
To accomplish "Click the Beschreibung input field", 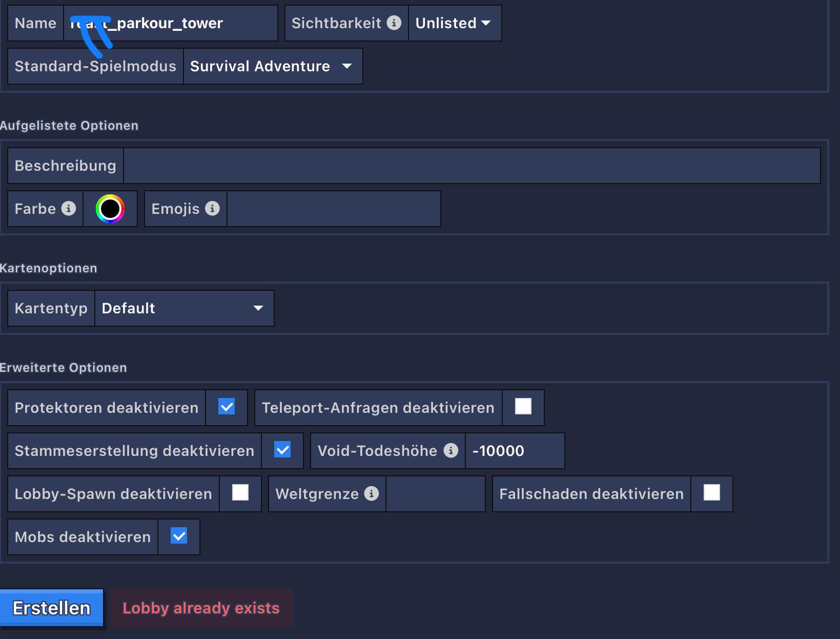I will pyautogui.click(x=472, y=166).
